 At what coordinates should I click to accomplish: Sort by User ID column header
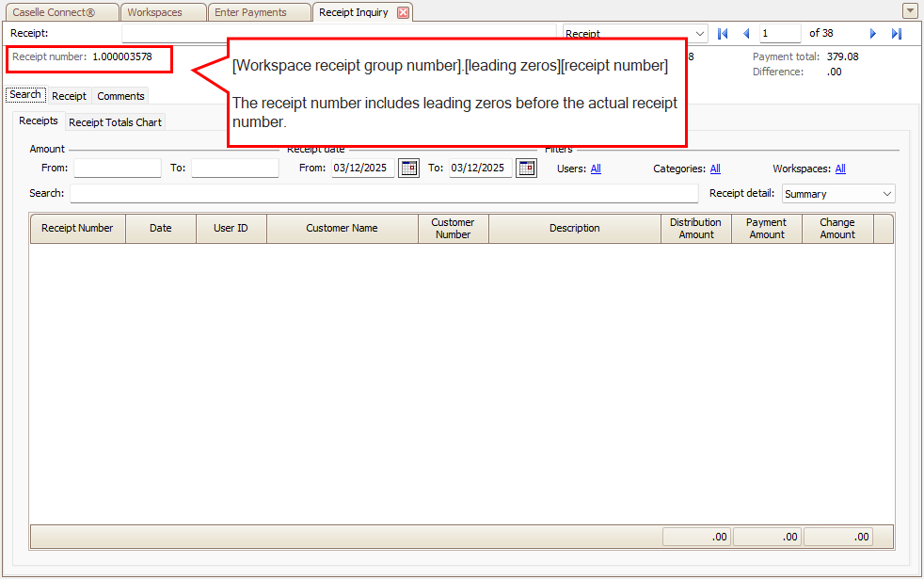(x=231, y=228)
